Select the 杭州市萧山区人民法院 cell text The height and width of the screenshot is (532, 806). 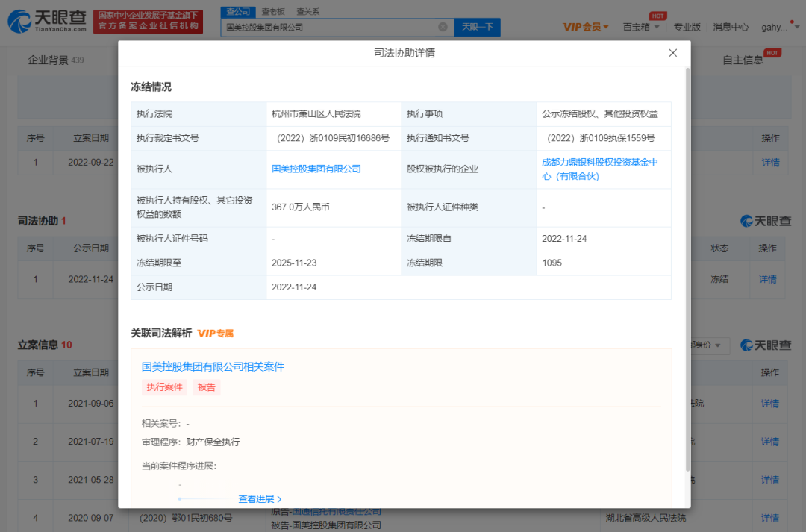click(316, 113)
